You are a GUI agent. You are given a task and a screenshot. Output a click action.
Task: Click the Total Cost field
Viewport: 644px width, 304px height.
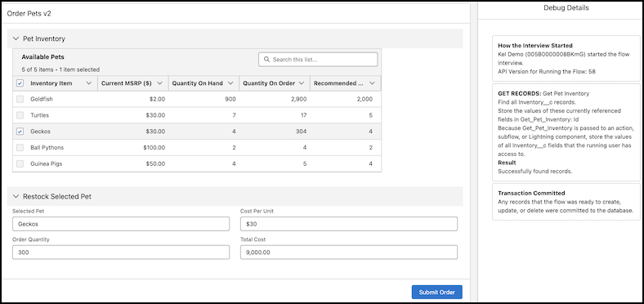point(349,253)
